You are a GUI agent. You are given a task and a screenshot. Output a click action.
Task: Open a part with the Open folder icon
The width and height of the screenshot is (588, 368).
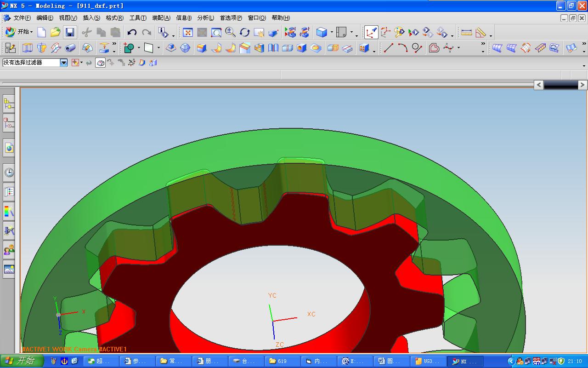(x=56, y=32)
